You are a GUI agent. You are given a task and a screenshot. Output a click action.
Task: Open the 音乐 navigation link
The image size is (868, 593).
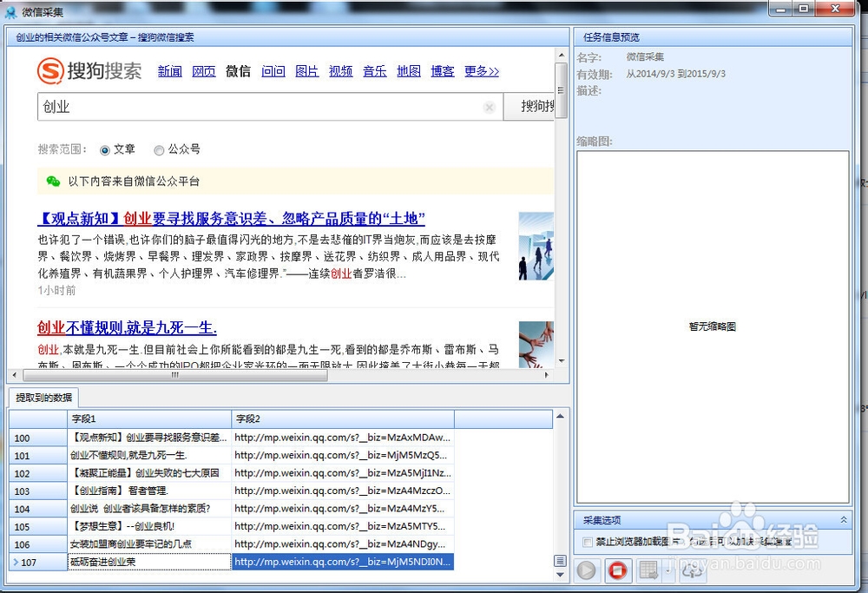pos(375,71)
